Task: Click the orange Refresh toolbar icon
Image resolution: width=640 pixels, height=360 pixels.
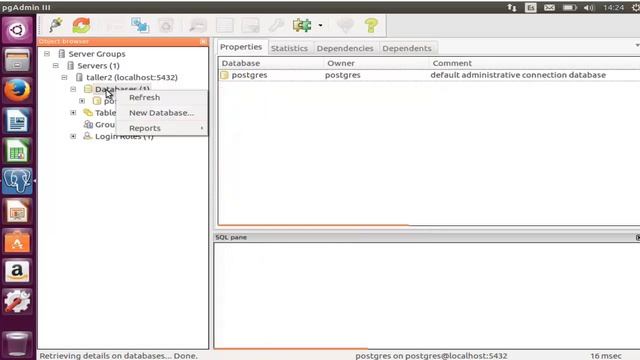Action: (x=81, y=25)
